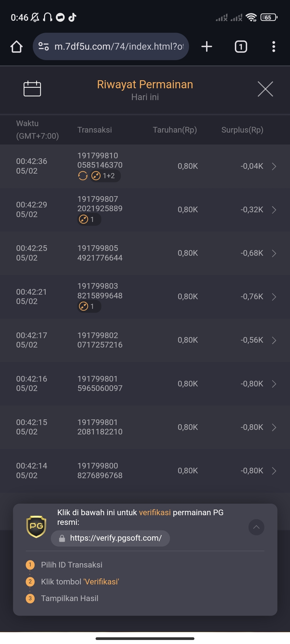Viewport: 290px width, 644px height.
Task: Open a new browser tab with plus icon
Action: click(x=207, y=46)
